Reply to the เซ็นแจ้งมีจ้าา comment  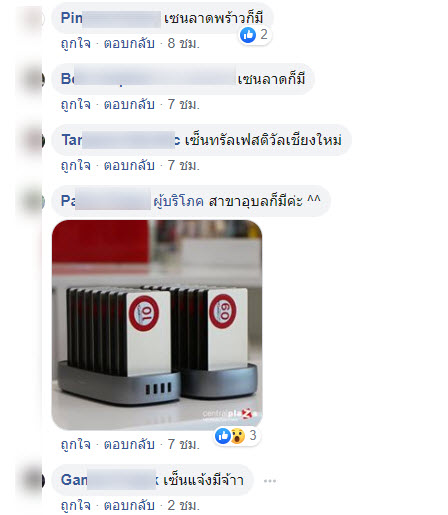click(x=129, y=505)
